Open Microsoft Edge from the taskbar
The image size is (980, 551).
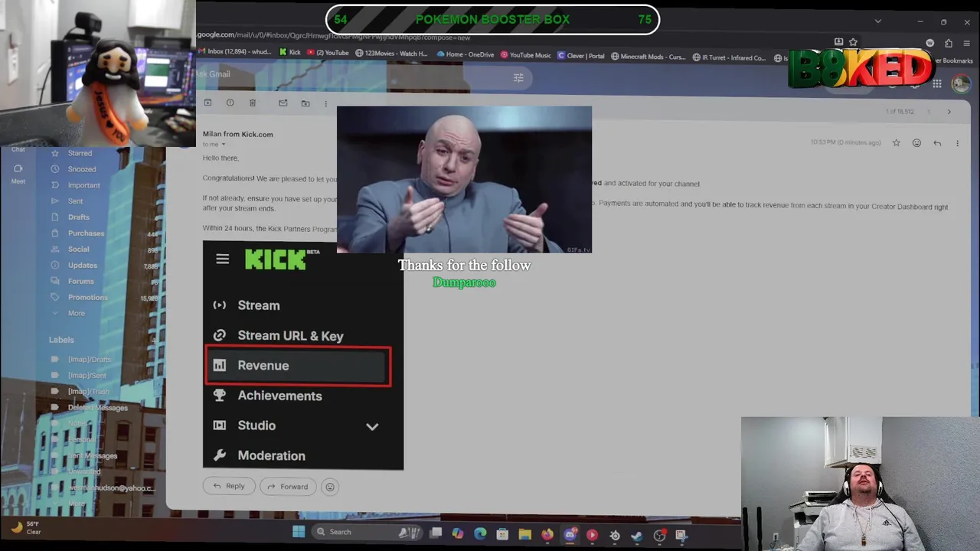[480, 533]
